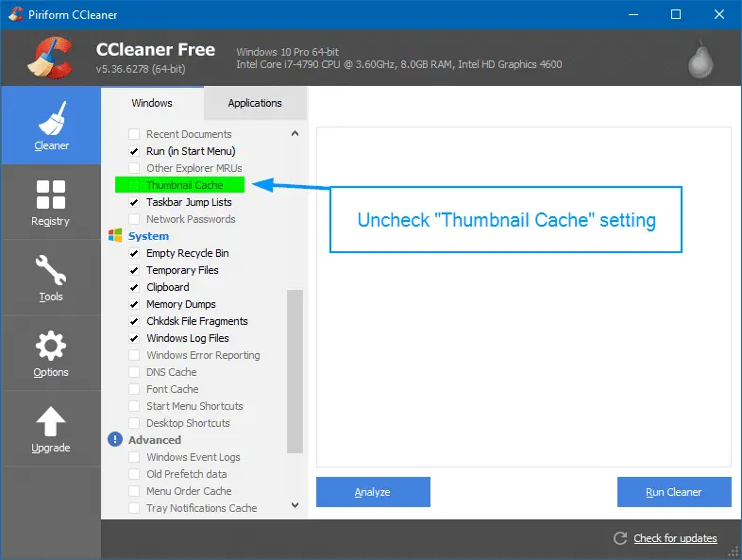Open the Registry section grid icon
Viewport: 742px width, 560px height.
(51, 195)
